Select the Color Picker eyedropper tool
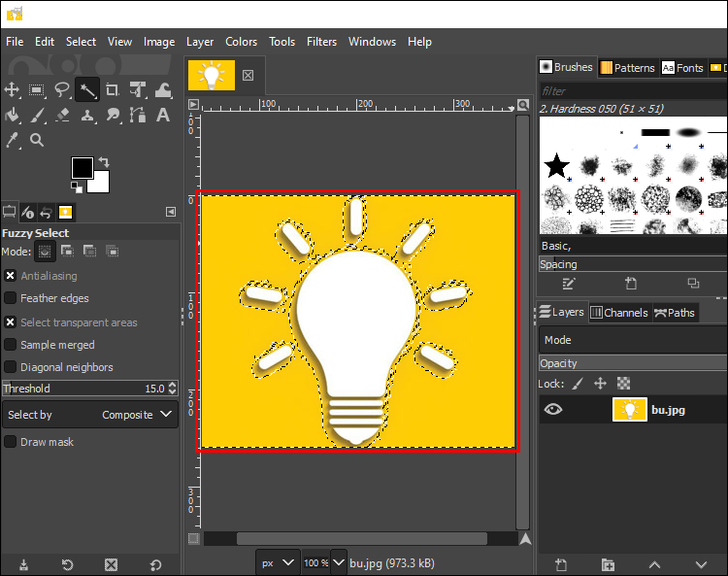The width and height of the screenshot is (728, 576). coord(12,140)
